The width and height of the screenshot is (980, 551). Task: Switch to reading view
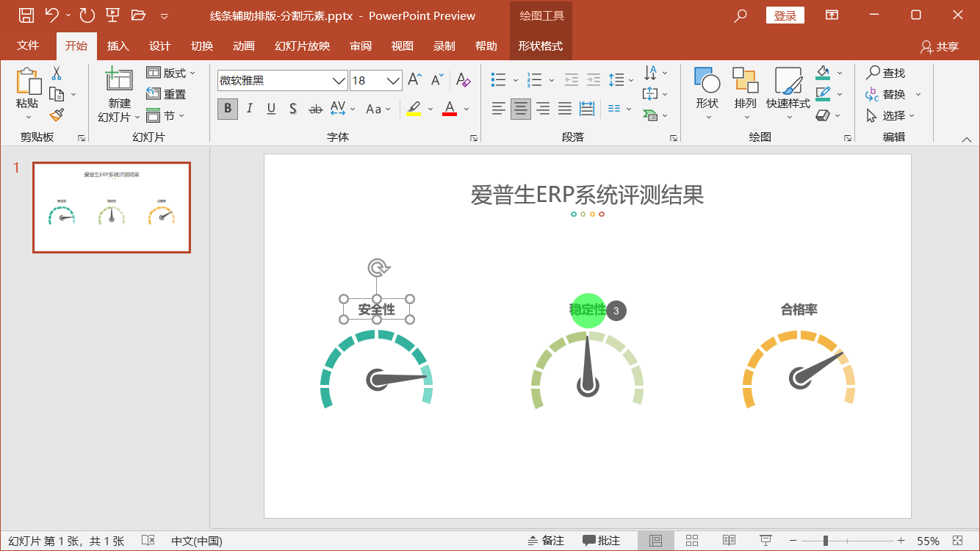point(729,541)
